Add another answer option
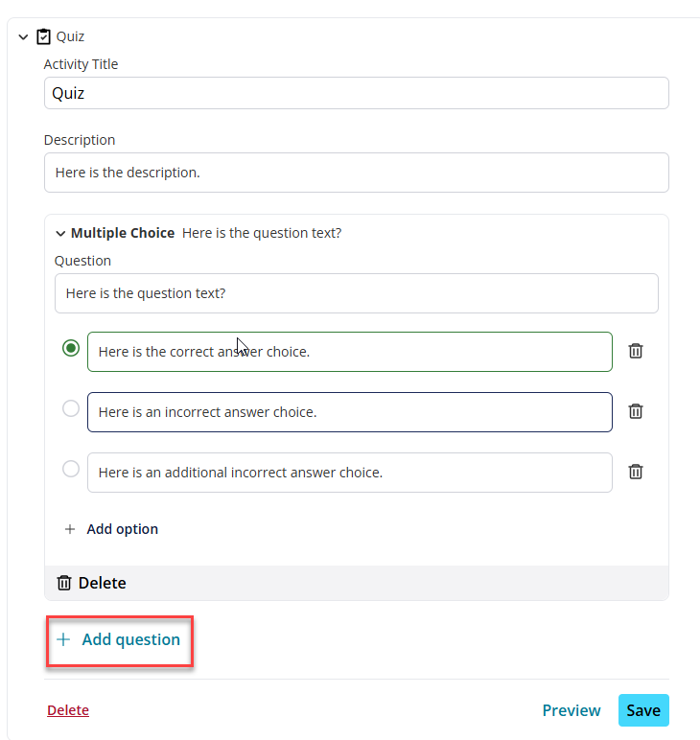Viewport: 700px width, 740px height. 111,529
